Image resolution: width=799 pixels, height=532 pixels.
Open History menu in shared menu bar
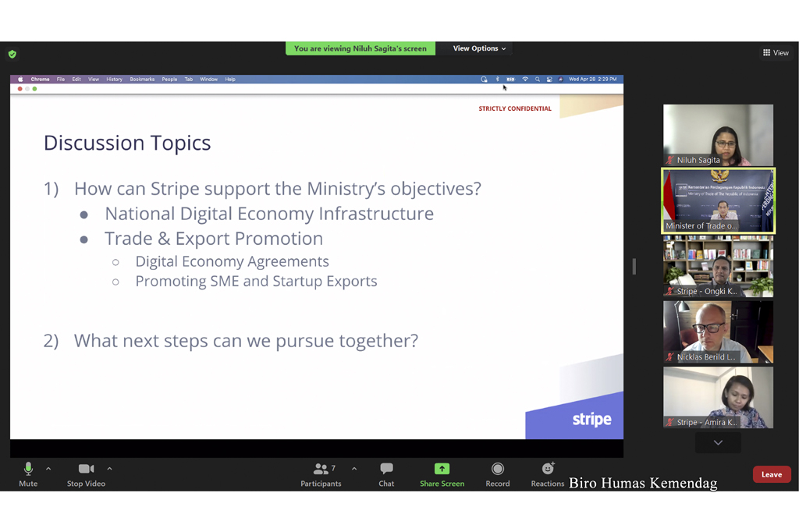click(x=114, y=80)
